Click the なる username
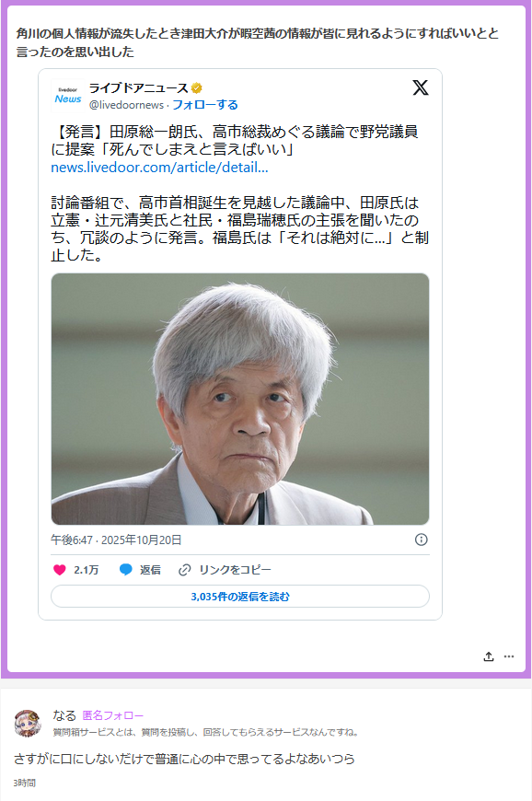 point(64,715)
